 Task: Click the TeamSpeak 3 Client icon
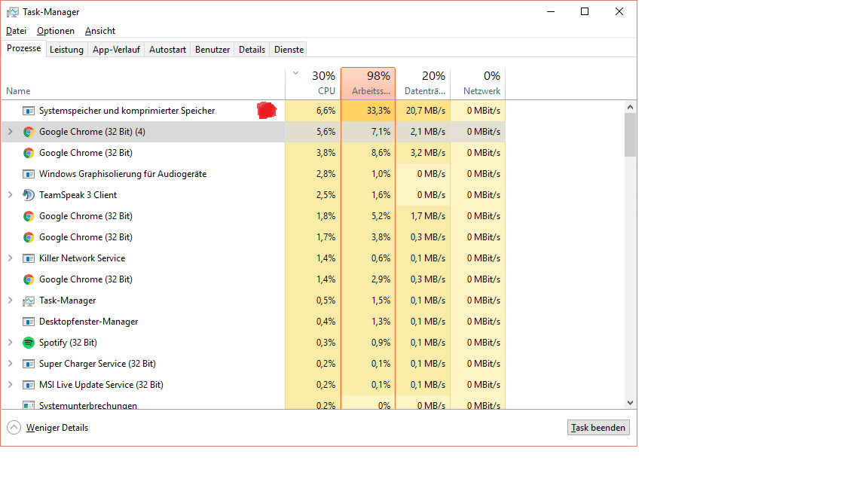pos(28,195)
